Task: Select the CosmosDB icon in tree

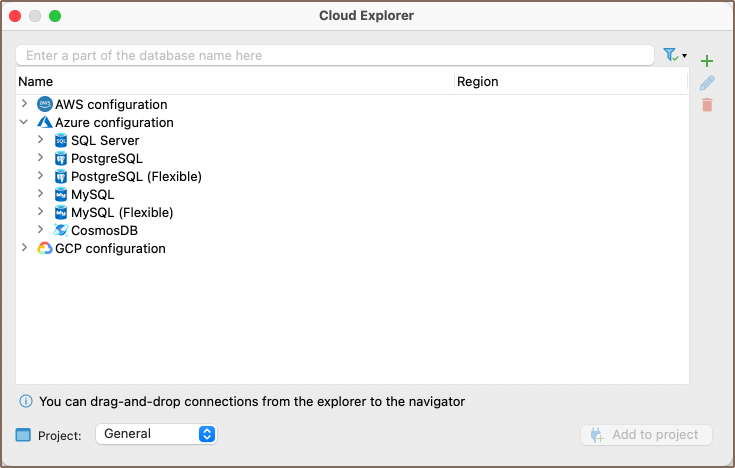Action: pyautogui.click(x=61, y=231)
